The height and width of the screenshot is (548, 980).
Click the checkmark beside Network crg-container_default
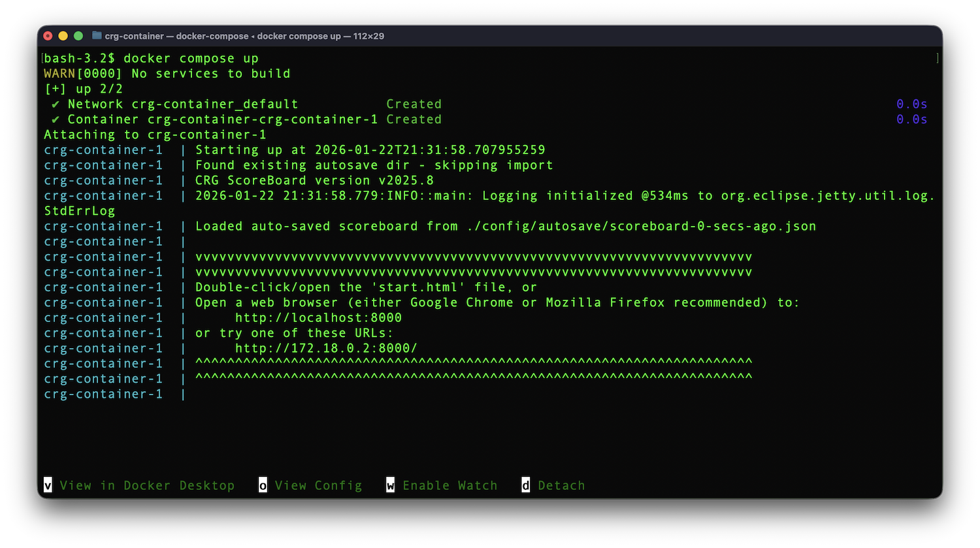(56, 104)
